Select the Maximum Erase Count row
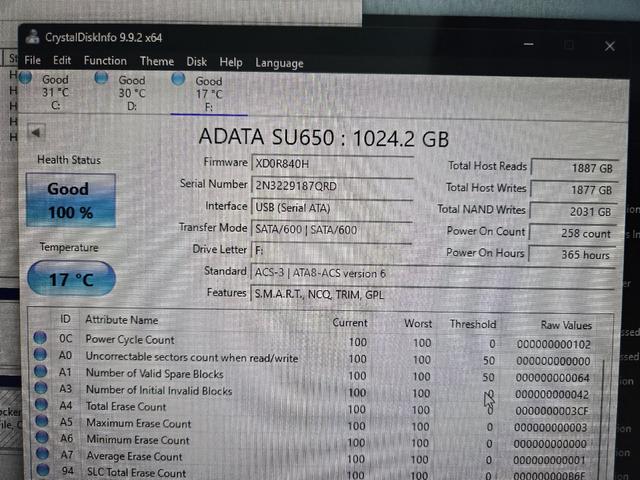Image resolution: width=640 pixels, height=480 pixels. [314, 425]
